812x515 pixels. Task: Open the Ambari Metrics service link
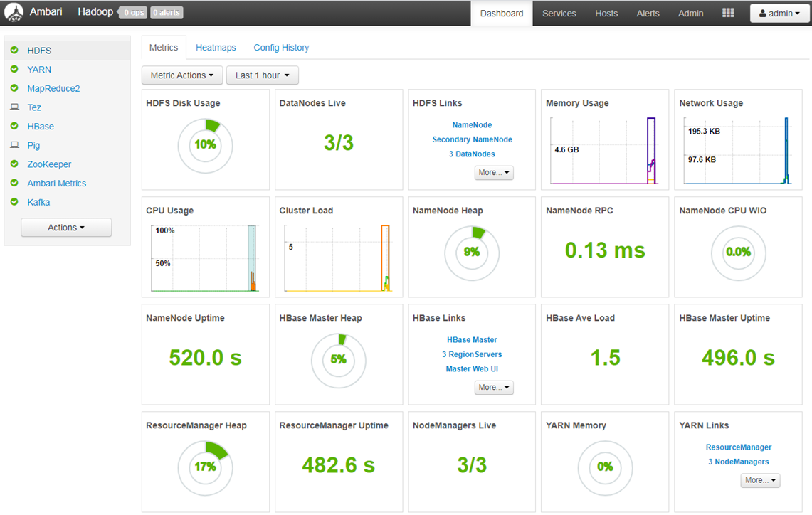tap(57, 184)
